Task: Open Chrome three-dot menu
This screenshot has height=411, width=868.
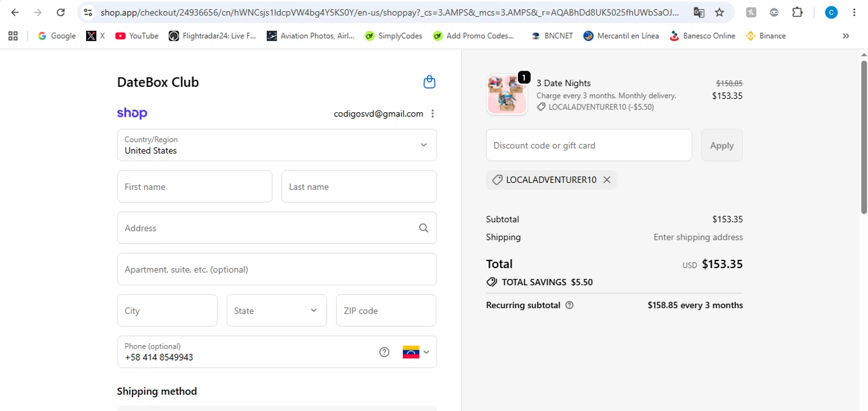Action: click(x=854, y=12)
